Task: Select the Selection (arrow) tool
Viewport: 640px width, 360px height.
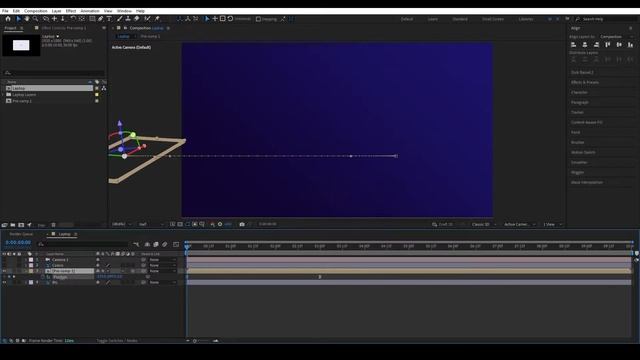Action: [18, 19]
